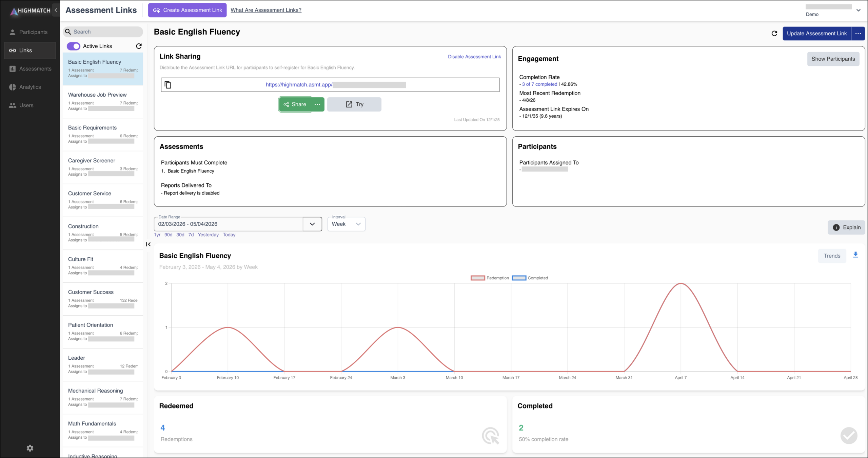
Task: Click Show Participants button
Action: [x=833, y=59]
